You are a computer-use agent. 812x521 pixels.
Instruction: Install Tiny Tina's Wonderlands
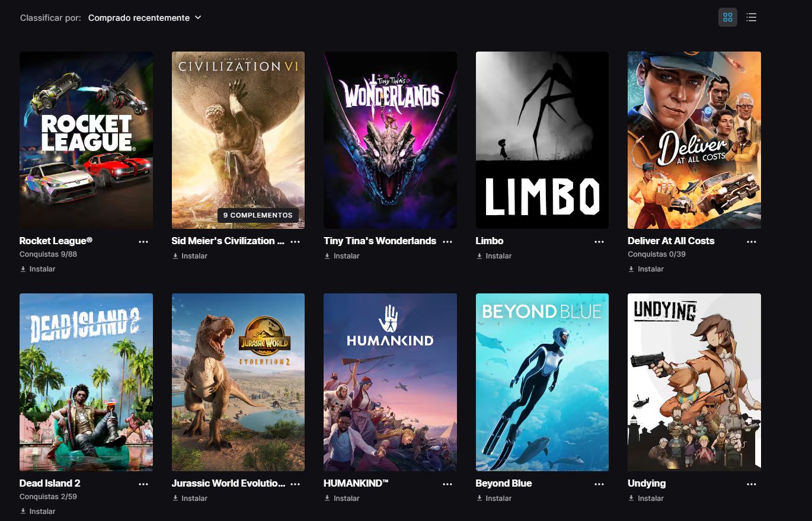click(x=342, y=256)
